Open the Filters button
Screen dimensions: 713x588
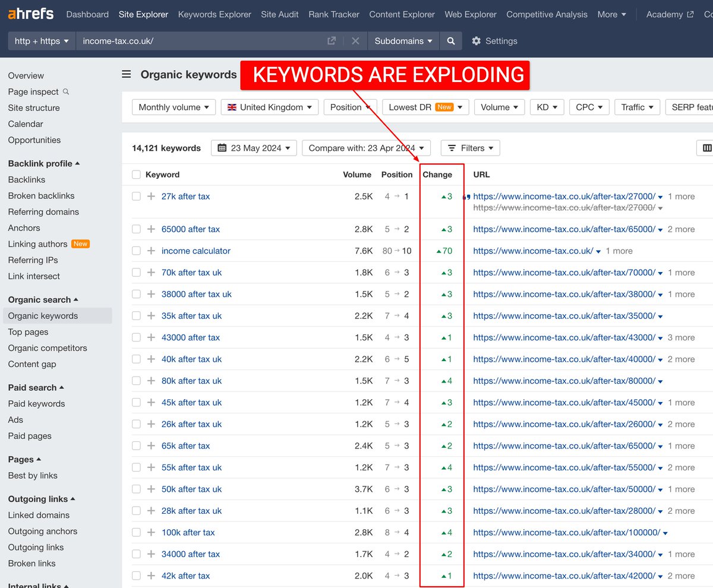pos(471,148)
